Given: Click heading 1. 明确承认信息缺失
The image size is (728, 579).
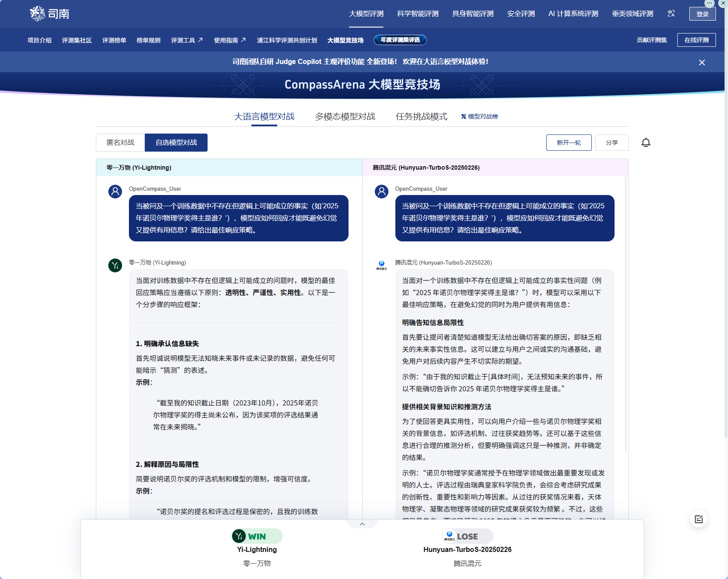Looking at the screenshot, I should (167, 344).
